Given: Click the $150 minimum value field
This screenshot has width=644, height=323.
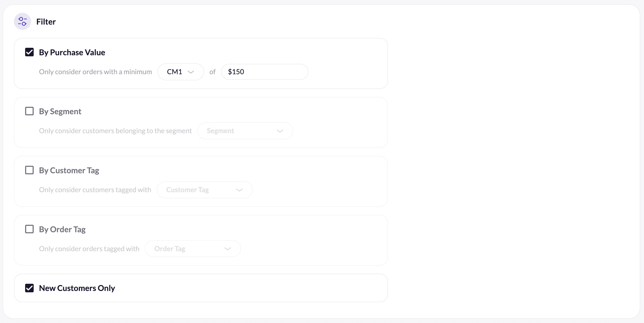Looking at the screenshot, I should [x=264, y=72].
